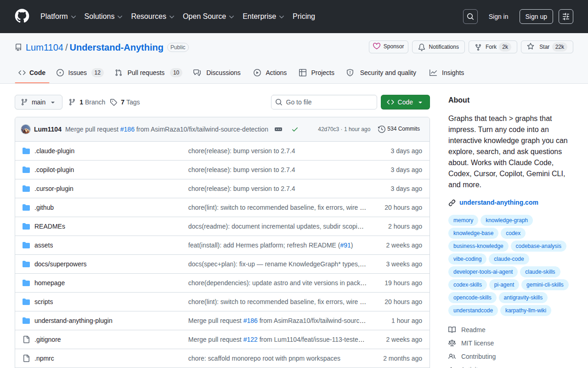Viewport: 588px width, 368px height.
Task: Click the knowledge-graph topic tag
Action: [x=507, y=220]
